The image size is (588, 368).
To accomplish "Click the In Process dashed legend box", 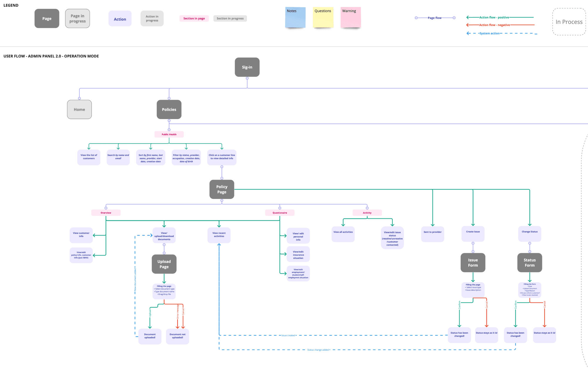I will click(x=569, y=22).
